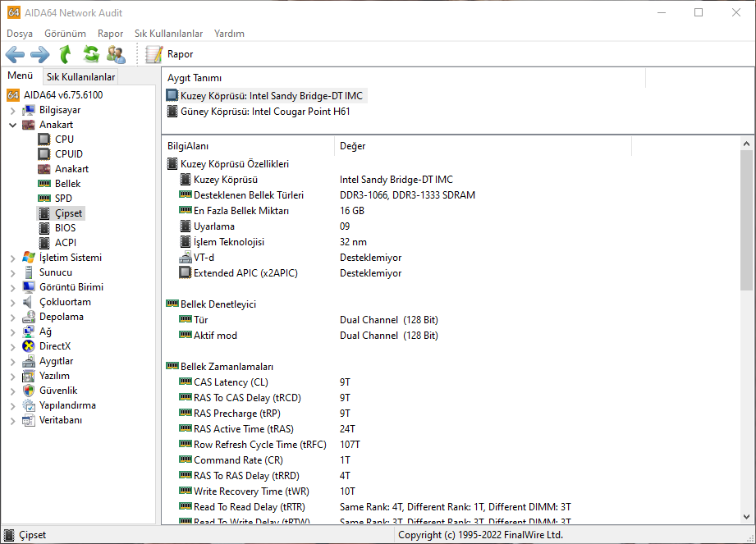Open the BIOS tree item
This screenshot has width=756, height=544.
click(65, 228)
